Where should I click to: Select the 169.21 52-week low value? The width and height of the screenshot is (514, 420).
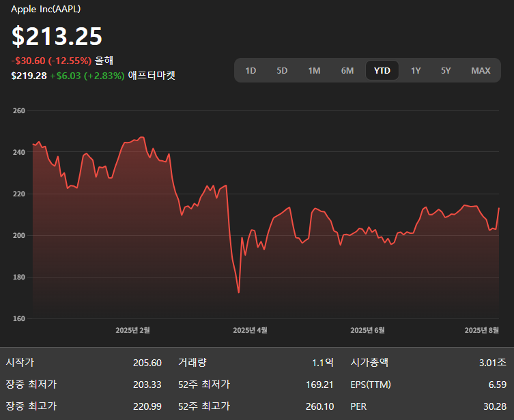pos(319,385)
